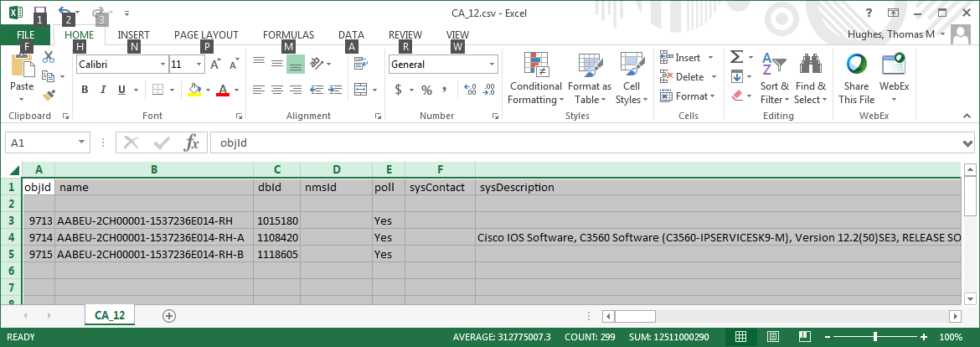Open General number format dropdown
Viewport: 980px width, 347px height.
[x=493, y=65]
